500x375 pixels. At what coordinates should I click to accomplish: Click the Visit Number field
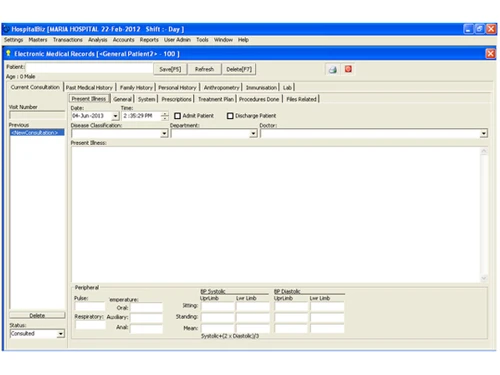click(x=37, y=115)
